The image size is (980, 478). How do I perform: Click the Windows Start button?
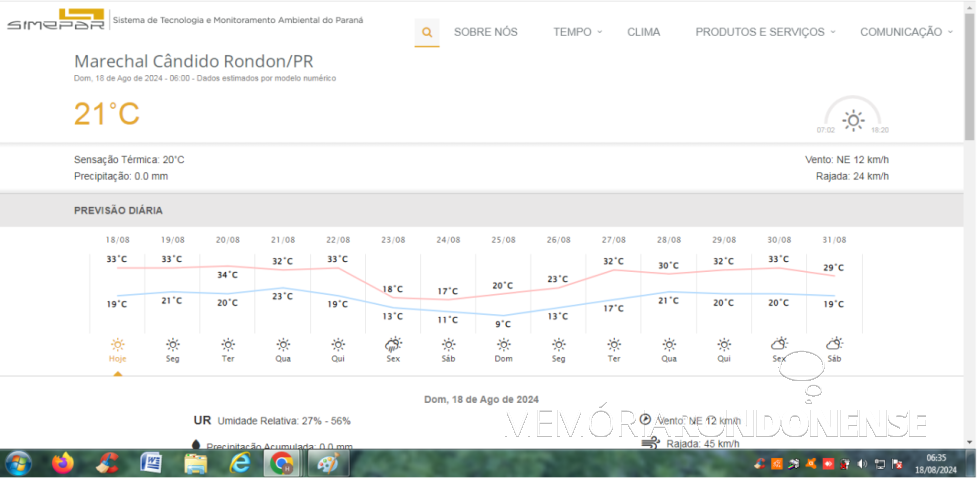coord(18,463)
